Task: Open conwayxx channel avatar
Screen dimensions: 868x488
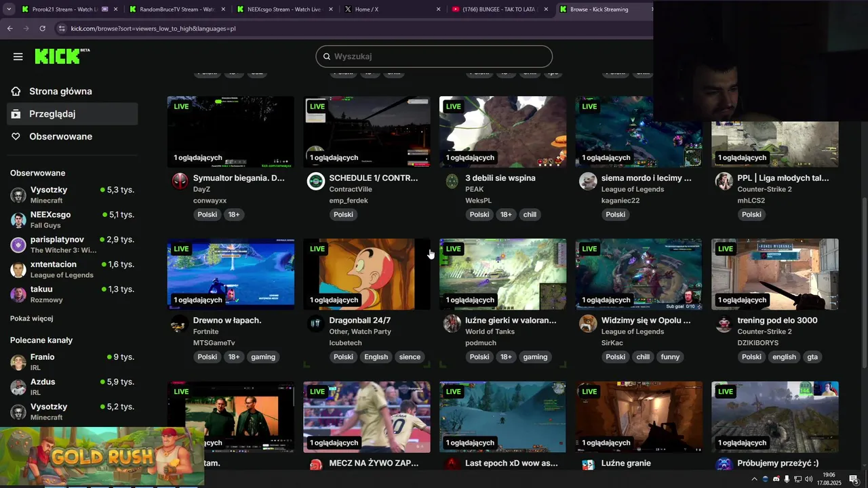Action: pos(180,181)
